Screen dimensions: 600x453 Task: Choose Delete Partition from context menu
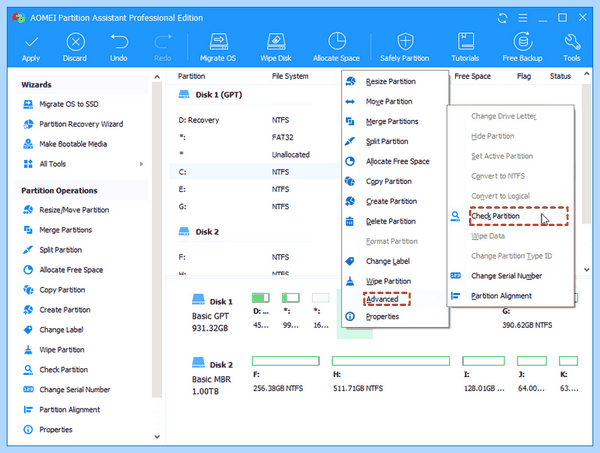(395, 221)
